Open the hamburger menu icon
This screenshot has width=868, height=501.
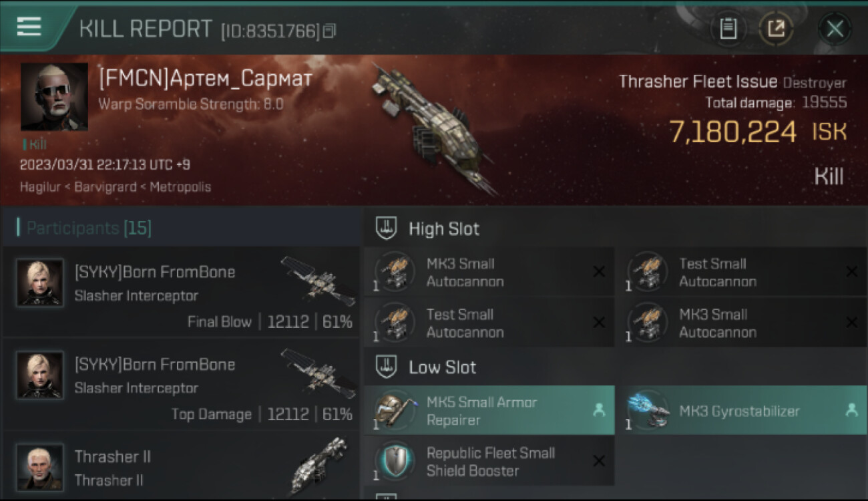point(29,27)
